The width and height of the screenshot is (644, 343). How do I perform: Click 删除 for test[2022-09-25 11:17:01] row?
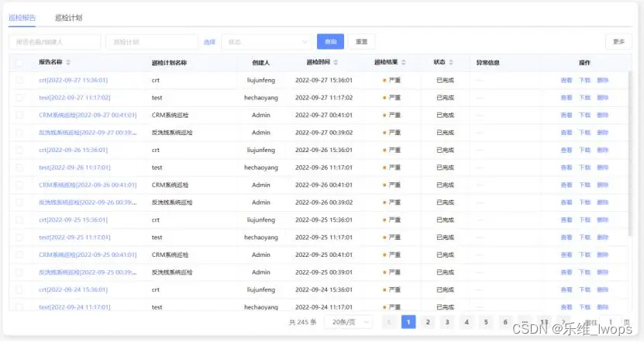pos(602,237)
